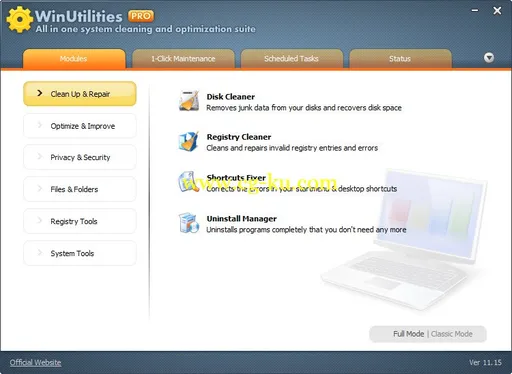Select the Optimize & Improve category
Viewport: 512px width, 374px height.
80,126
